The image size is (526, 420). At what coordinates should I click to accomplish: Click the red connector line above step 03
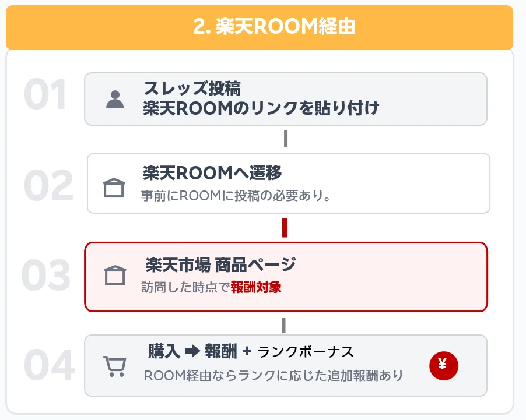point(285,228)
